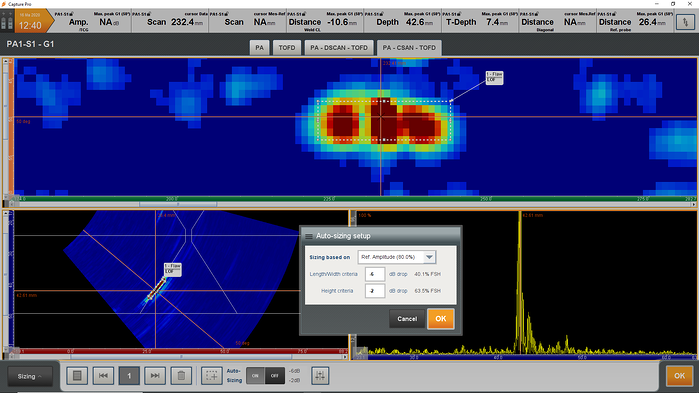Select the Amp. NA dB reading
This screenshot has width=699, height=393.
pyautogui.click(x=93, y=22)
